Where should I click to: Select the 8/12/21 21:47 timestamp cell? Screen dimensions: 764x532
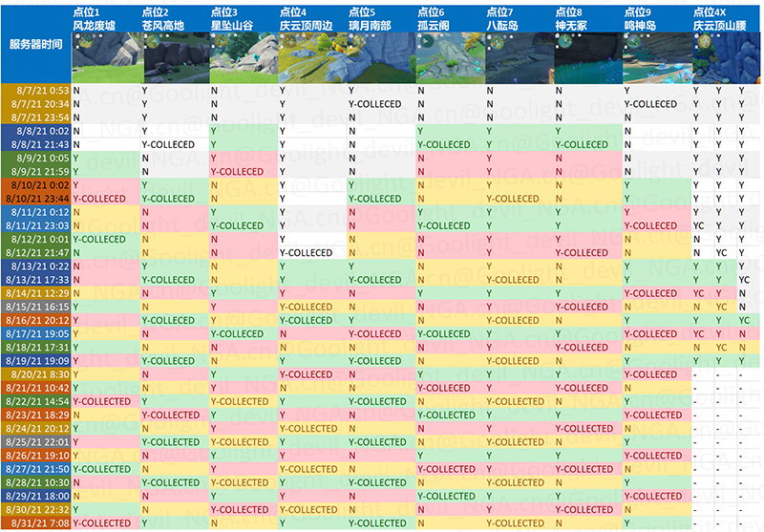[36, 253]
